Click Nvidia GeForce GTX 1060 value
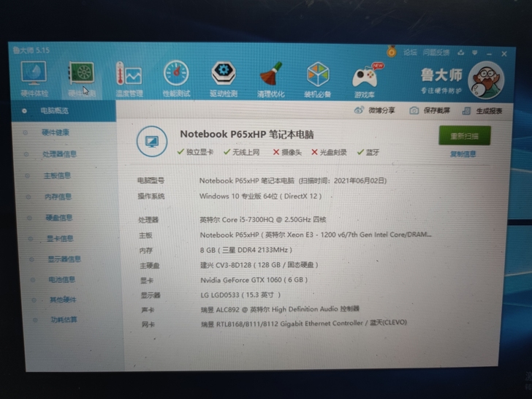The image size is (532, 399). [x=254, y=280]
